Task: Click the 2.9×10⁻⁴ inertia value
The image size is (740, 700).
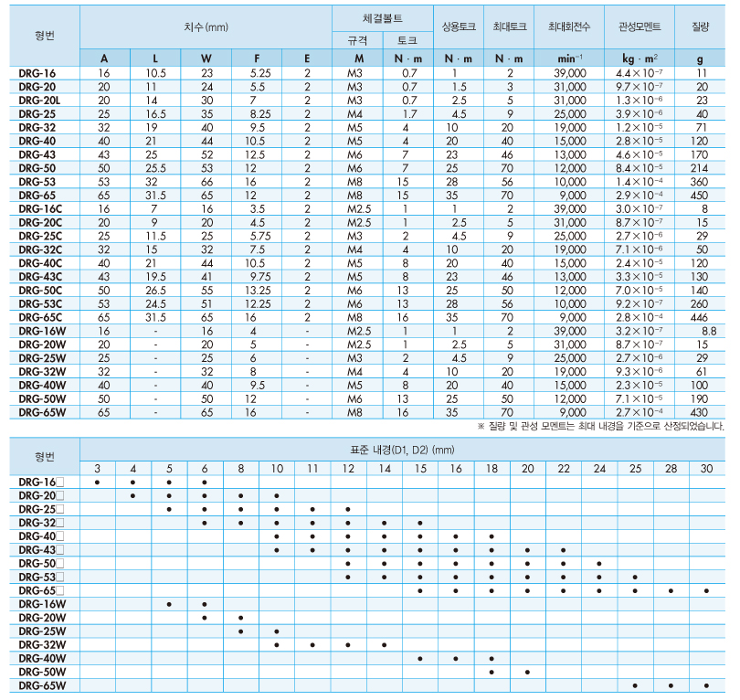Action: (640, 196)
